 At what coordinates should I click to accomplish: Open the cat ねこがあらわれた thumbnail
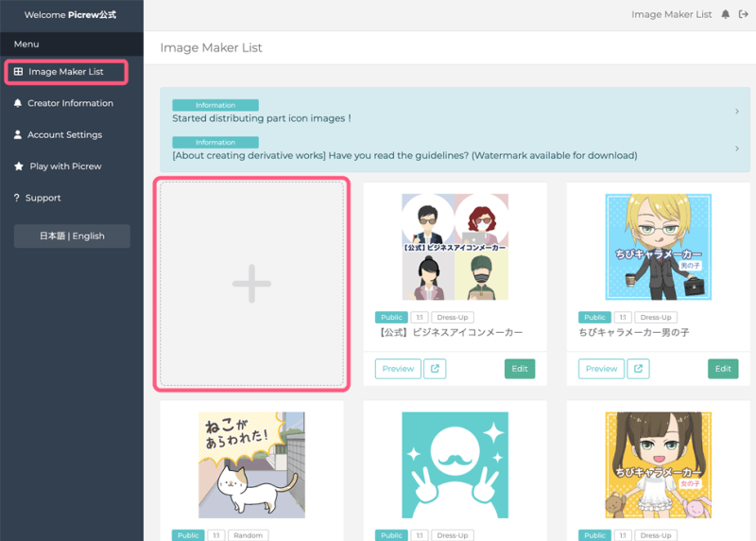(x=251, y=464)
